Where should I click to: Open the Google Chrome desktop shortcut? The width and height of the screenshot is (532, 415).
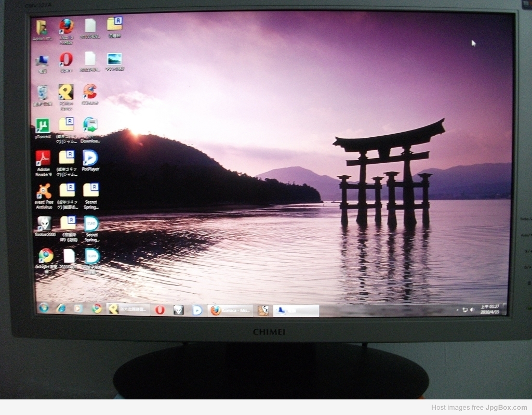pyautogui.click(x=46, y=256)
